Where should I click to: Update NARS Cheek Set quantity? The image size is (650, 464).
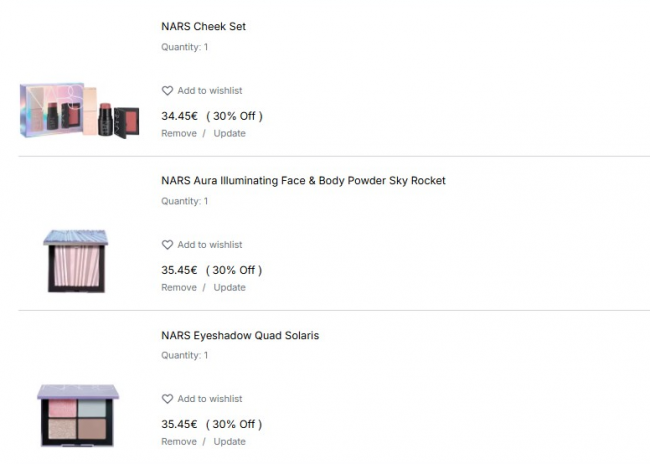click(229, 133)
